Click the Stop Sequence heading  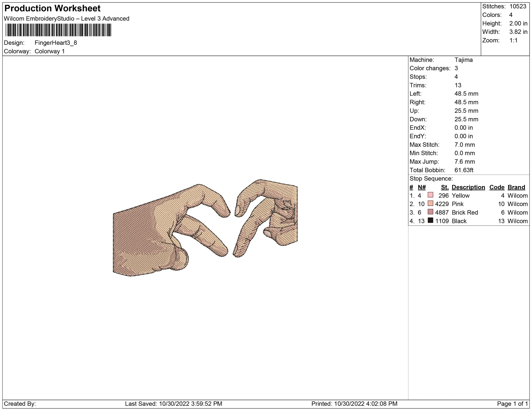pos(431,179)
